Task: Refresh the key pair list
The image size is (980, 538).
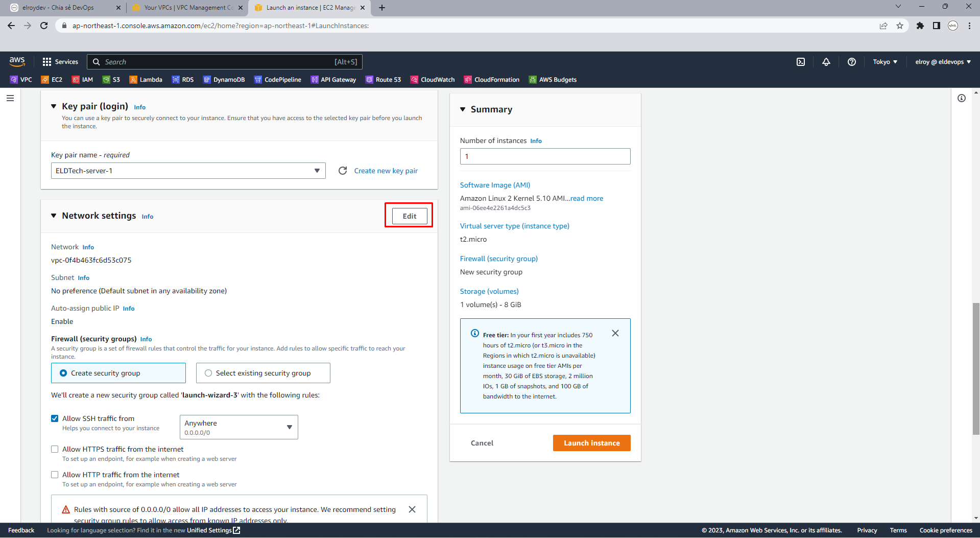Action: pos(343,171)
